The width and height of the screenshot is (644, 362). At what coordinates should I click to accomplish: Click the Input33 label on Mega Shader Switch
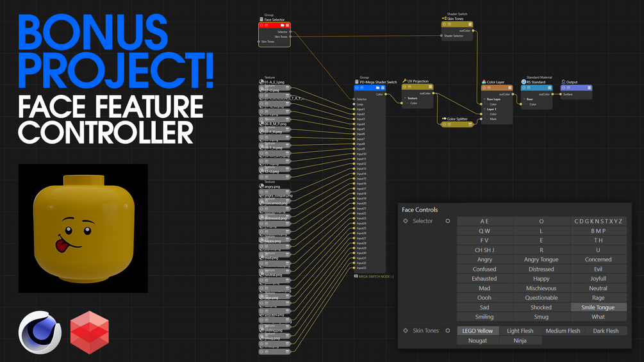coord(361,268)
